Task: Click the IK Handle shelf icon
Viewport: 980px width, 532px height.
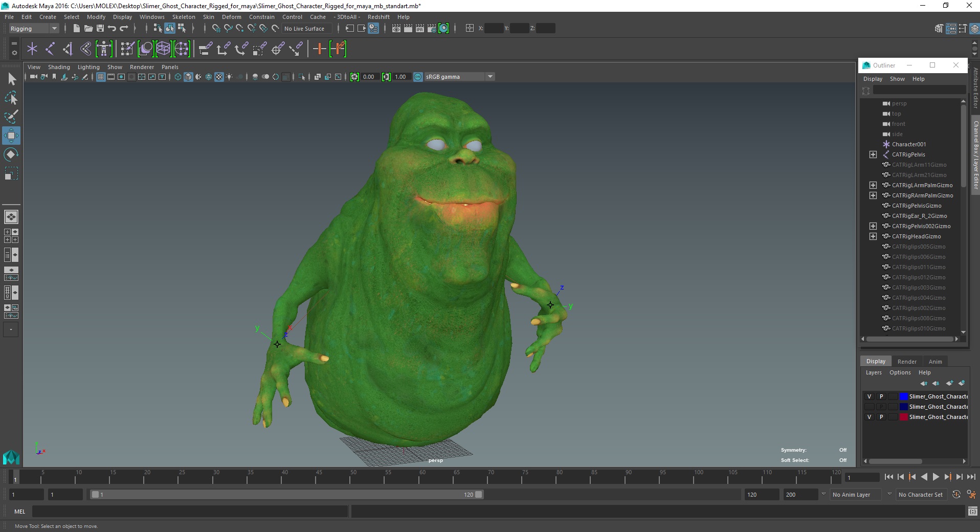Action: tap(68, 49)
